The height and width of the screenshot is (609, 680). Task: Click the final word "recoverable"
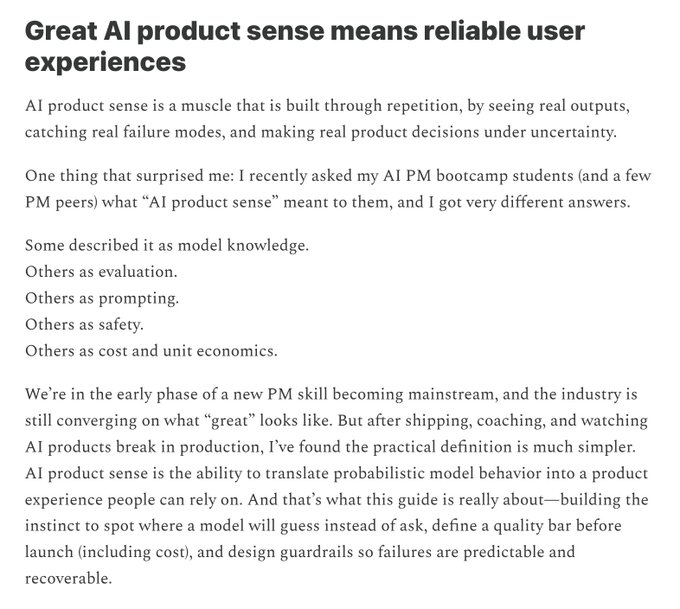tap(70, 576)
